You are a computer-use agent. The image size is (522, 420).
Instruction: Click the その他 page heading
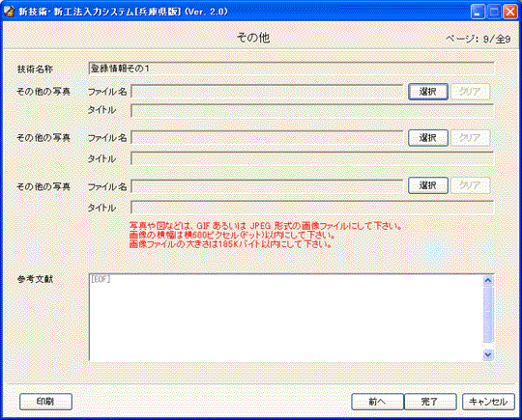click(x=253, y=38)
